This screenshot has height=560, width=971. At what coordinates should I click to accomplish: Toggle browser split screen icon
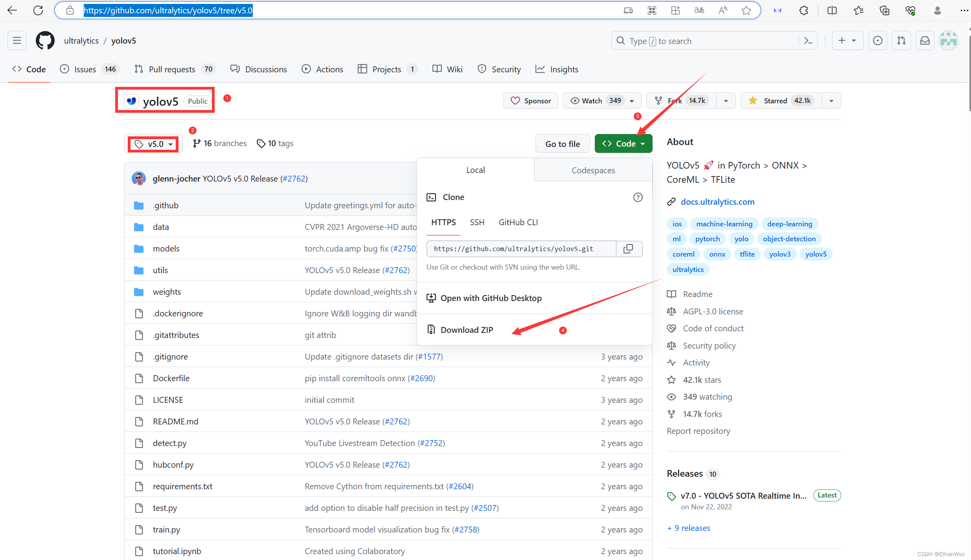(832, 10)
